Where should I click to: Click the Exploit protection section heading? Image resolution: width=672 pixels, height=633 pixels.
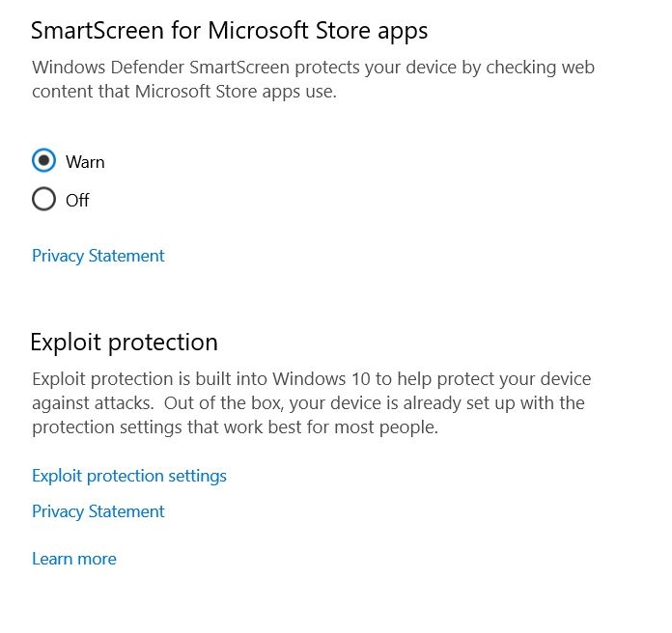tap(125, 343)
